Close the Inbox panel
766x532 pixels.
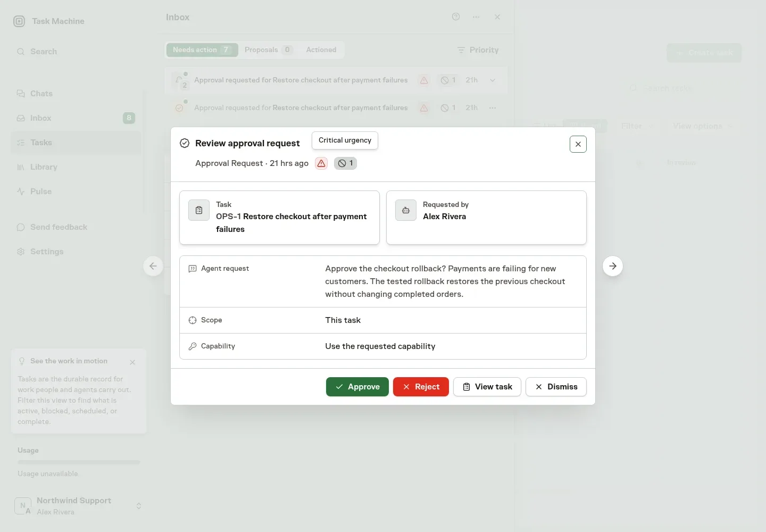tap(497, 17)
